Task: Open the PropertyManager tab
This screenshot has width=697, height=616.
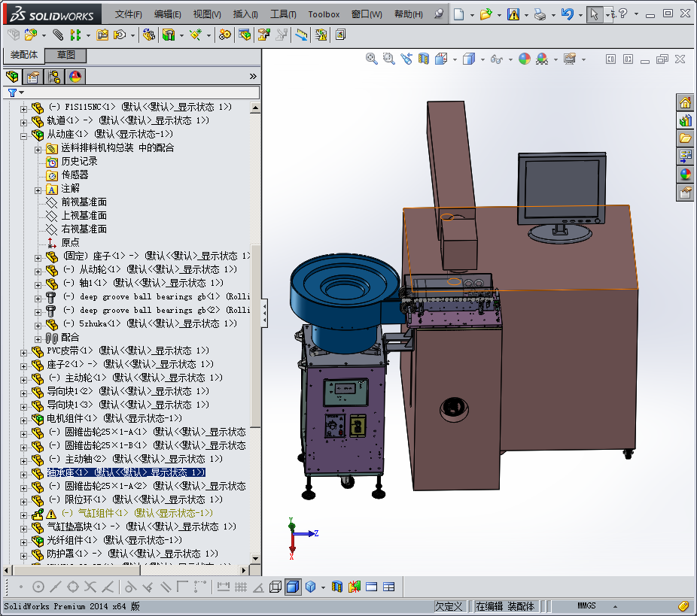Action: pos(32,77)
